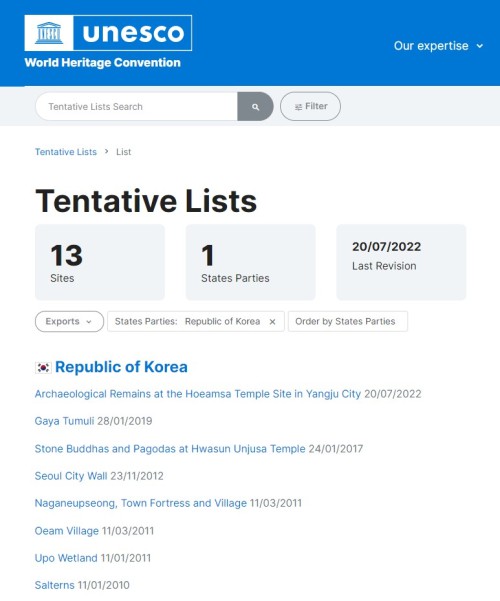Remove the Republic of Korea filter tag
The image size is (500, 601).
[272, 322]
